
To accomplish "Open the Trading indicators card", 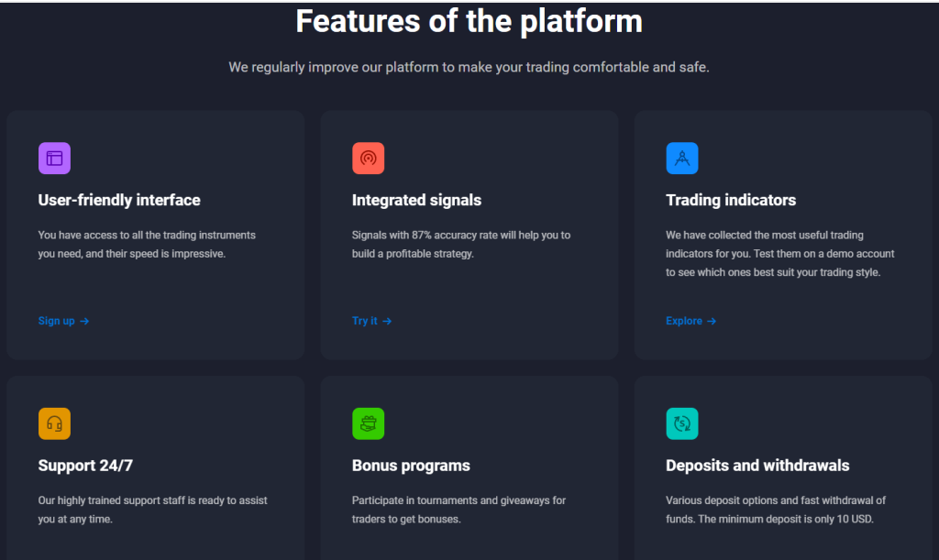I will tap(782, 234).
